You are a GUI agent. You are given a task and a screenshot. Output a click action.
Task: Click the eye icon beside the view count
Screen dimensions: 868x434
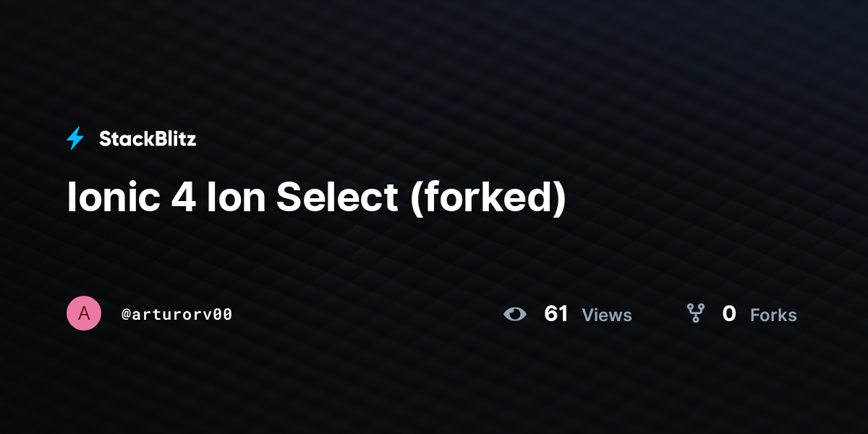[515, 314]
